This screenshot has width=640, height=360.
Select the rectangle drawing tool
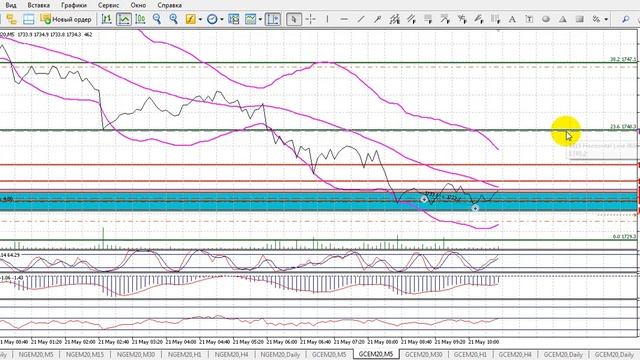click(580, 19)
